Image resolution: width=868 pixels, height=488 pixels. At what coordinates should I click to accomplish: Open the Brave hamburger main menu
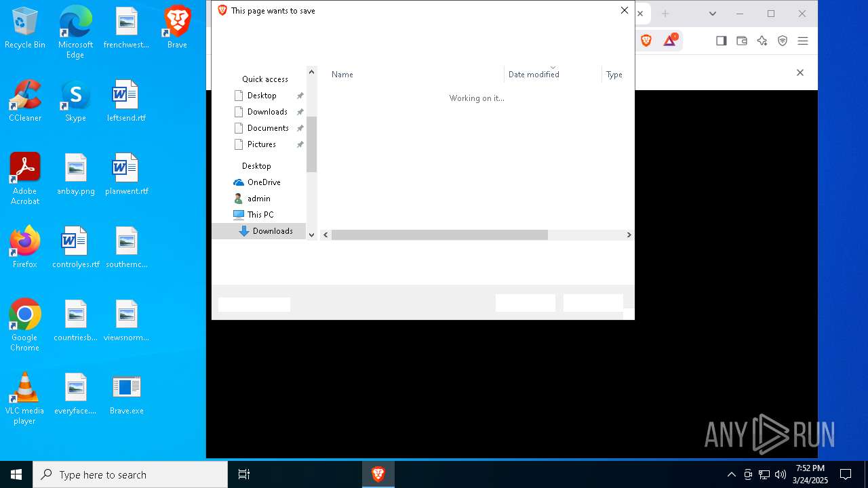[803, 41]
